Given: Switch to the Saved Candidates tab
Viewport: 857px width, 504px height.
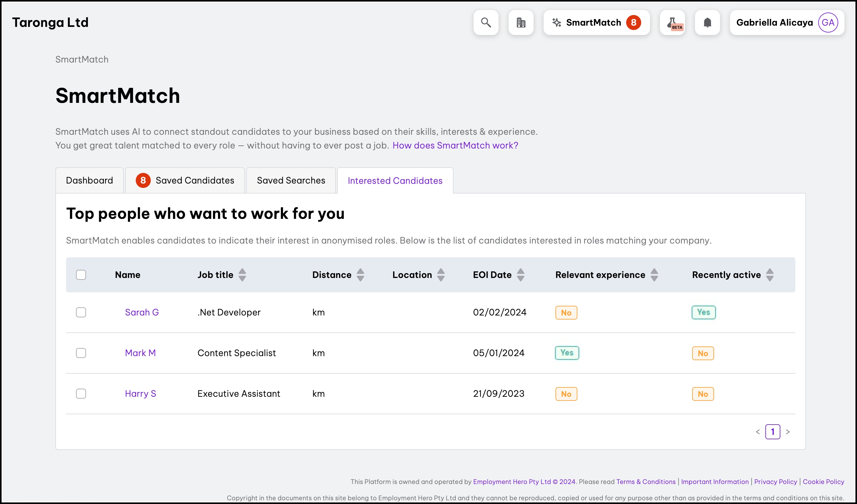Looking at the screenshot, I should (185, 180).
